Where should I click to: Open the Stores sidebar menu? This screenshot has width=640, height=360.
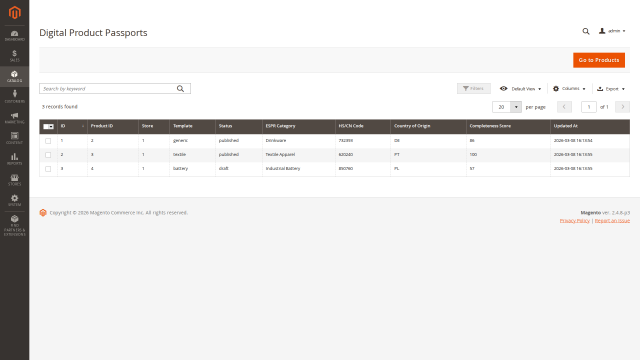(x=14, y=180)
